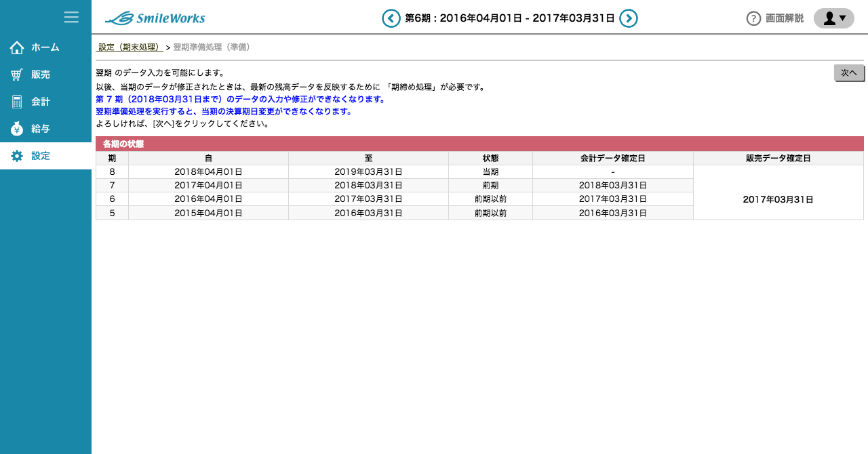868x454 pixels.
Task: Click period number 7 cell
Action: click(x=112, y=186)
